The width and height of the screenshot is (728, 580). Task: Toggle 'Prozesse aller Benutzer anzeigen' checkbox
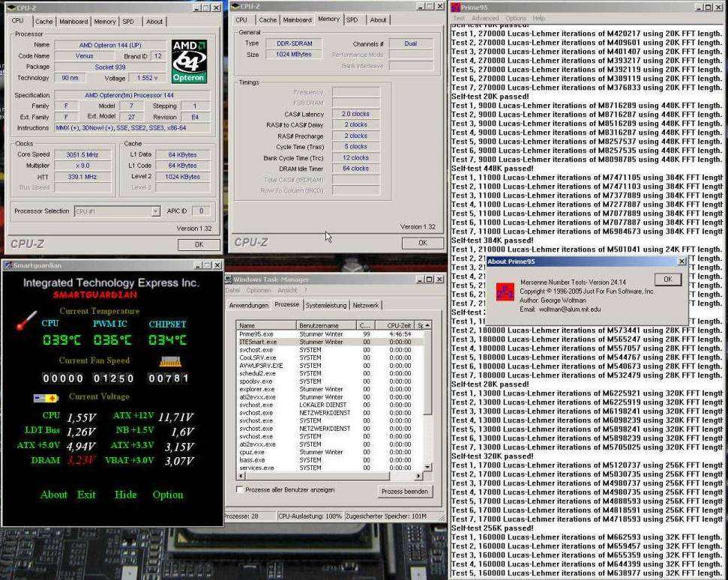pyautogui.click(x=240, y=489)
